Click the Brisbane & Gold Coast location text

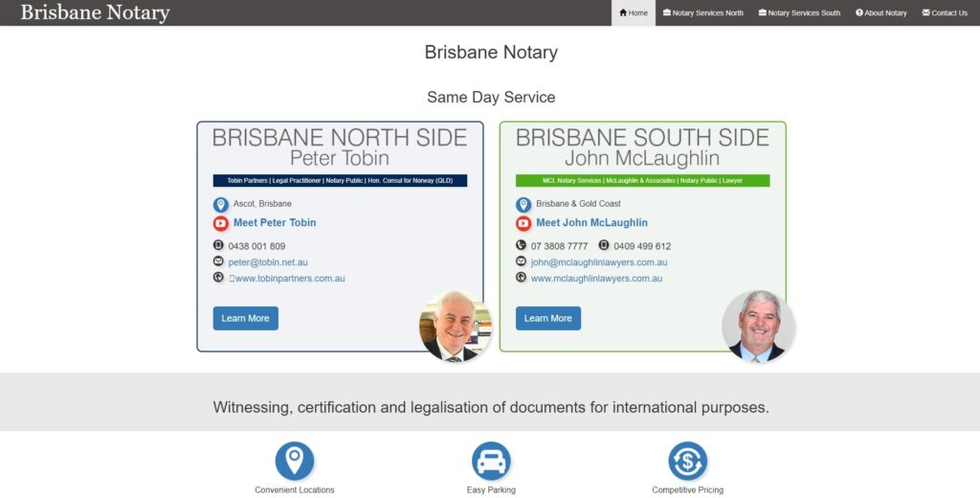[x=578, y=204]
